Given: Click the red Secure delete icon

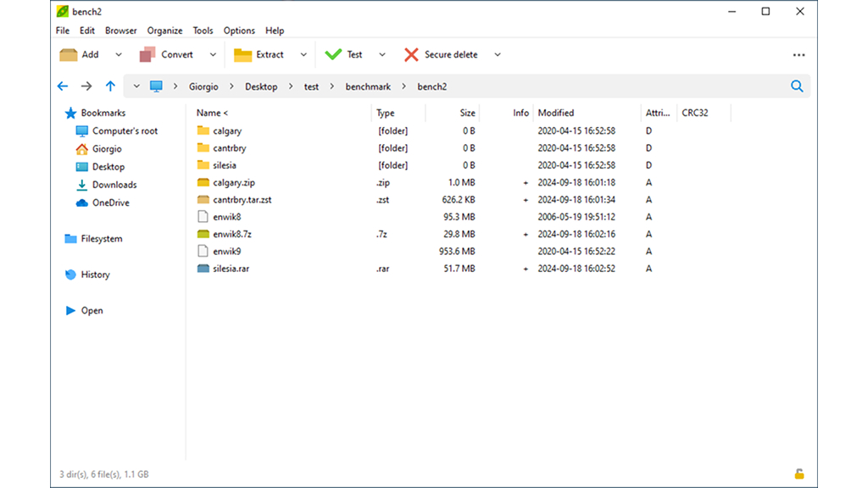Looking at the screenshot, I should (x=411, y=55).
